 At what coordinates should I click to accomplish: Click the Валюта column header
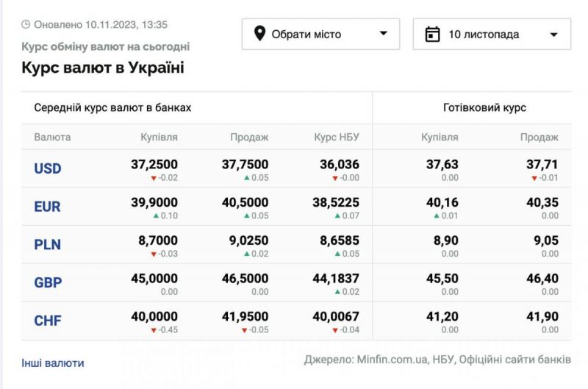point(52,137)
